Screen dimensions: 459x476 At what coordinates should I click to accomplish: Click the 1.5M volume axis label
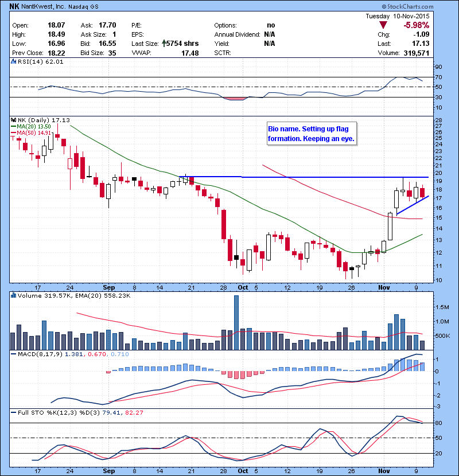click(442, 307)
